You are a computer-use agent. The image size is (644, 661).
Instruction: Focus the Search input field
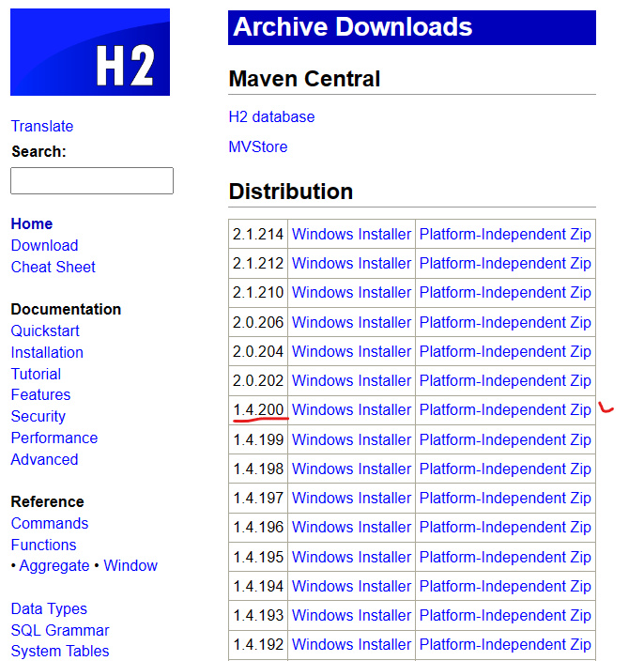click(92, 180)
